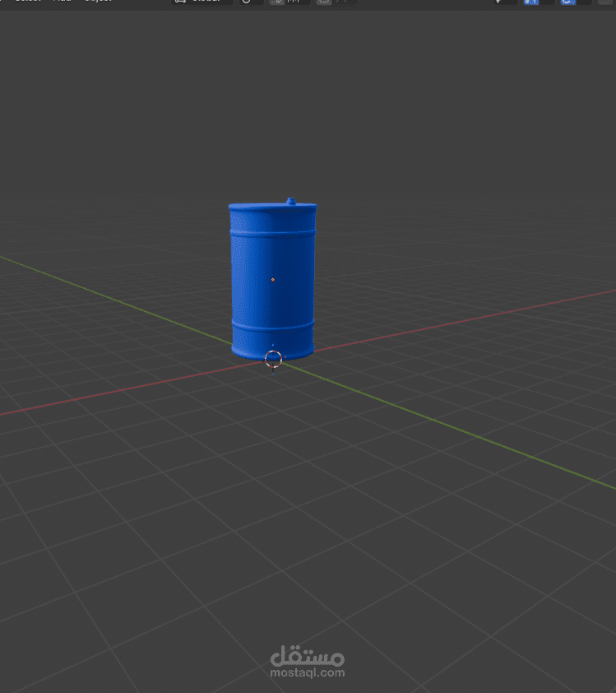Click the orange origin dot on barrel
The width and height of the screenshot is (616, 693).
click(x=273, y=280)
